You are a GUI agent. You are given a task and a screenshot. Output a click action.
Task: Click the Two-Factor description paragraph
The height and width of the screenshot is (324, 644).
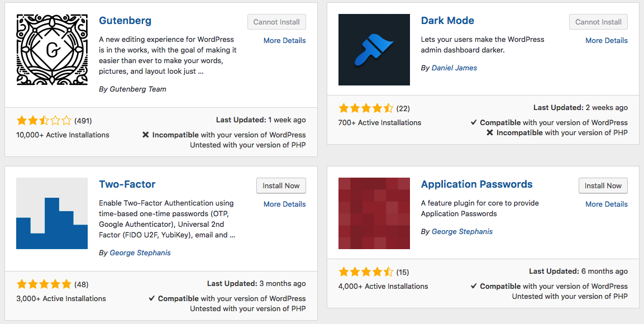(167, 219)
